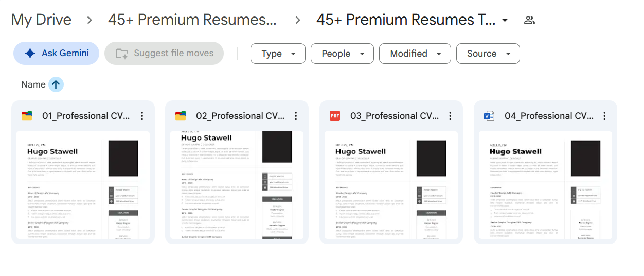Screen dimensions: 644x276
Task: Reverse sort direction with up arrow icon
Action: click(56, 84)
